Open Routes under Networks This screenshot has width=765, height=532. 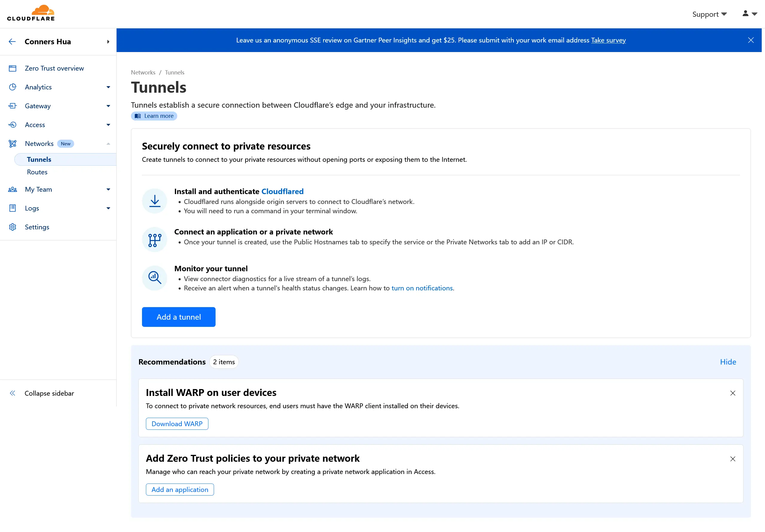37,172
